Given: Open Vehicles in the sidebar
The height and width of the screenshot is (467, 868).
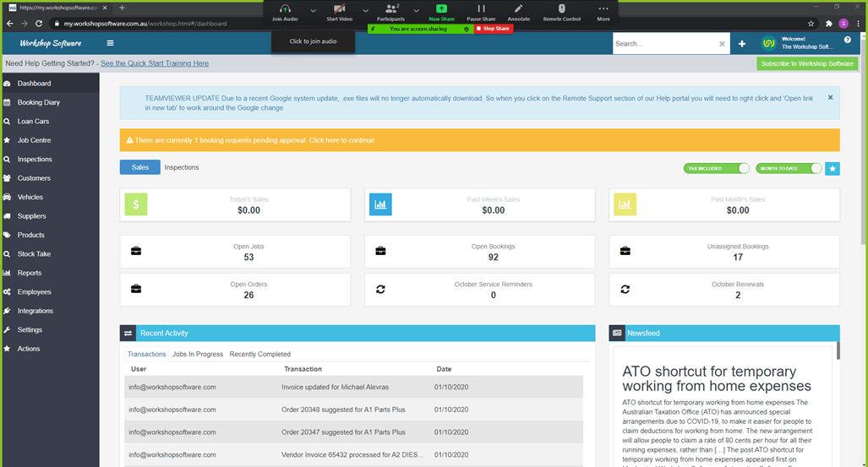Looking at the screenshot, I should [x=51, y=197].
